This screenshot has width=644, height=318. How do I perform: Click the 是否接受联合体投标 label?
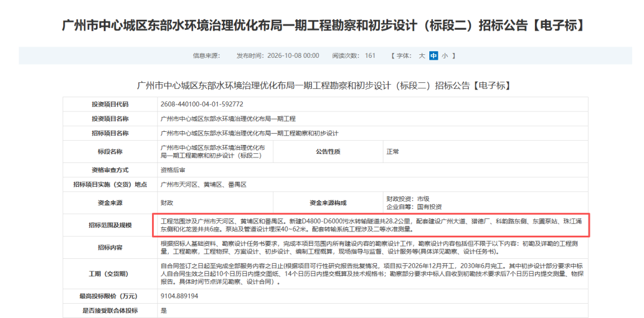click(x=110, y=311)
